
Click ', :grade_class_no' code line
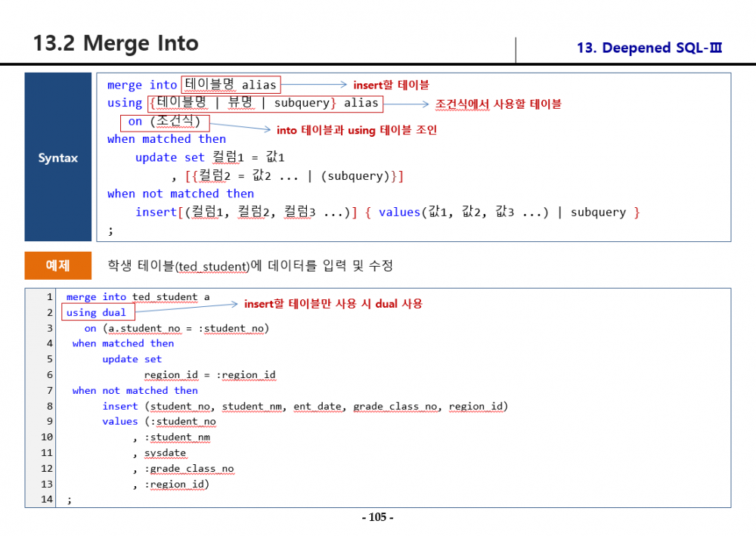tap(183, 469)
